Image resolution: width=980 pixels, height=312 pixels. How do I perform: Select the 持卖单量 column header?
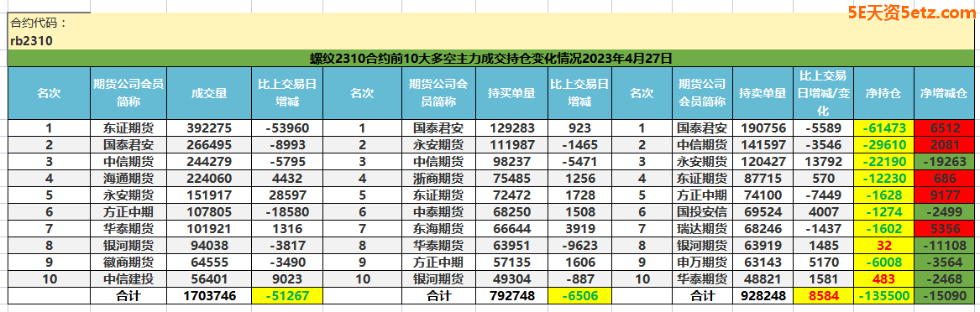click(x=763, y=94)
